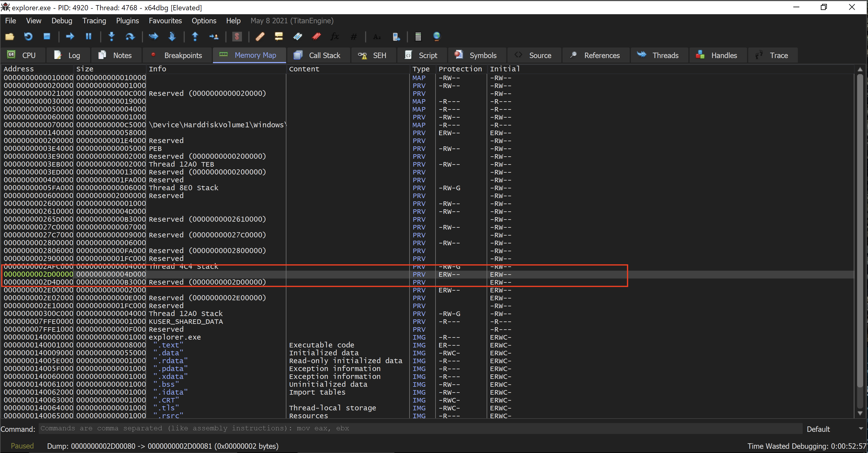Select the explorer.exe row at 0000000140000000

[427, 337]
